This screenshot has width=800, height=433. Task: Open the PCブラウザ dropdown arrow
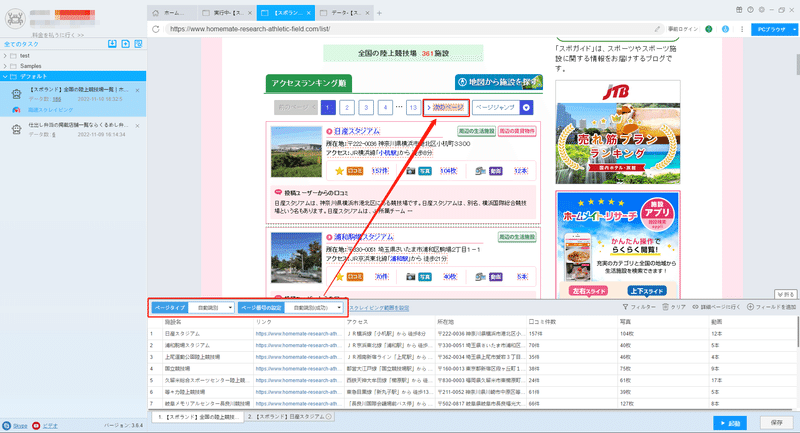pos(794,30)
